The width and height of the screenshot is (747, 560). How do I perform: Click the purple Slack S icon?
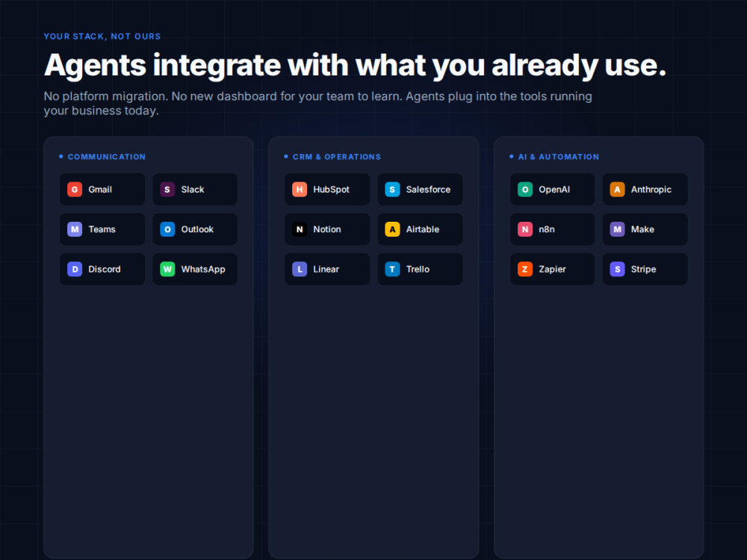click(x=167, y=190)
